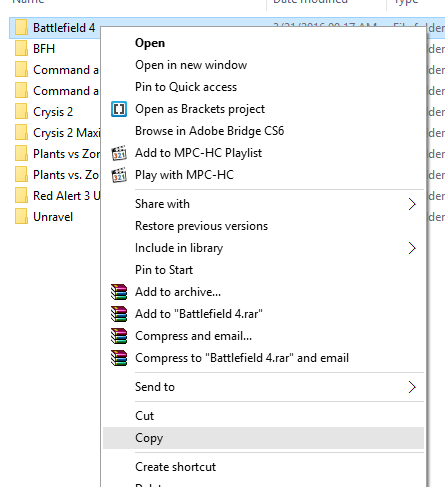Viewport: 445px width, 487px height.
Task: Expand the Send to submenu arrow
Action: 412,387
